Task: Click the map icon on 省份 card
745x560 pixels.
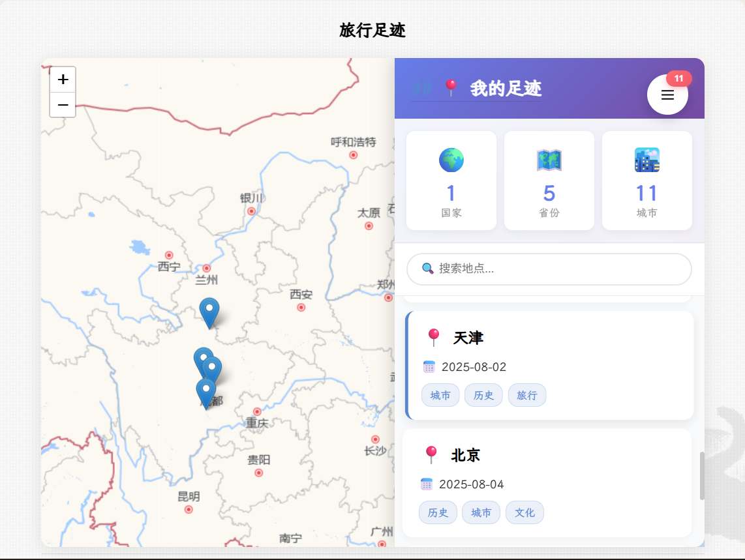Action: [549, 160]
